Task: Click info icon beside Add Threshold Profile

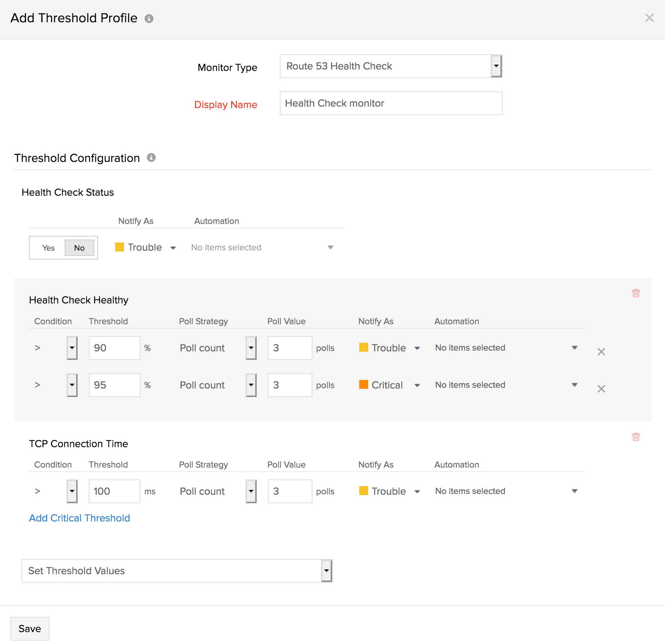Action: coord(149,19)
